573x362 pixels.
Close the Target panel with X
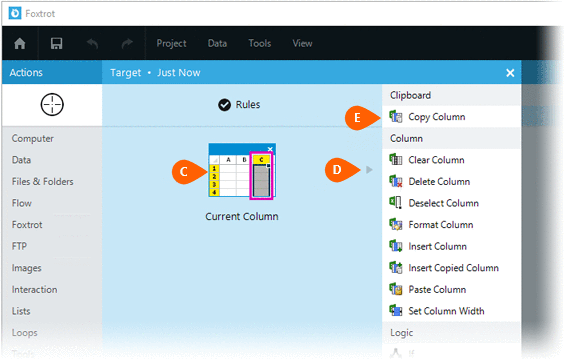coord(510,73)
